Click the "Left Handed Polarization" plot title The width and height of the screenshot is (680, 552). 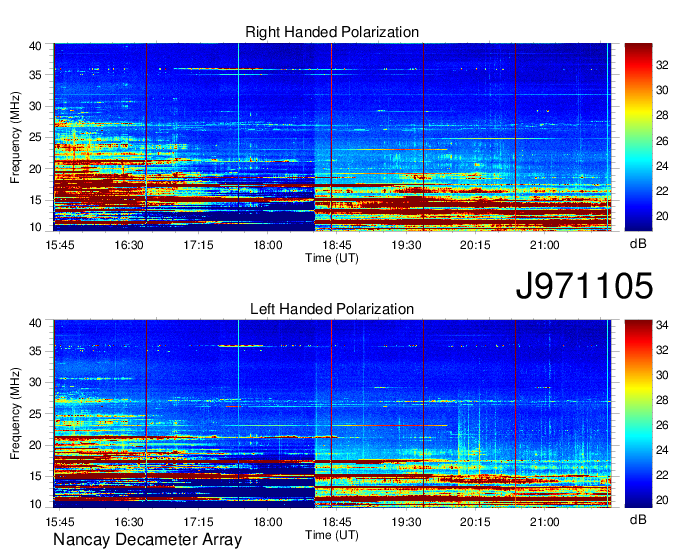pos(332,309)
